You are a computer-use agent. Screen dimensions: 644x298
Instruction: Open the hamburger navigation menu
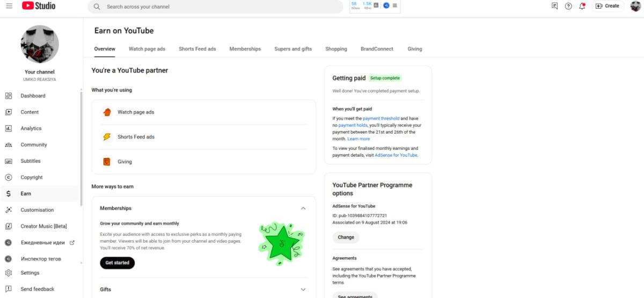click(x=9, y=6)
